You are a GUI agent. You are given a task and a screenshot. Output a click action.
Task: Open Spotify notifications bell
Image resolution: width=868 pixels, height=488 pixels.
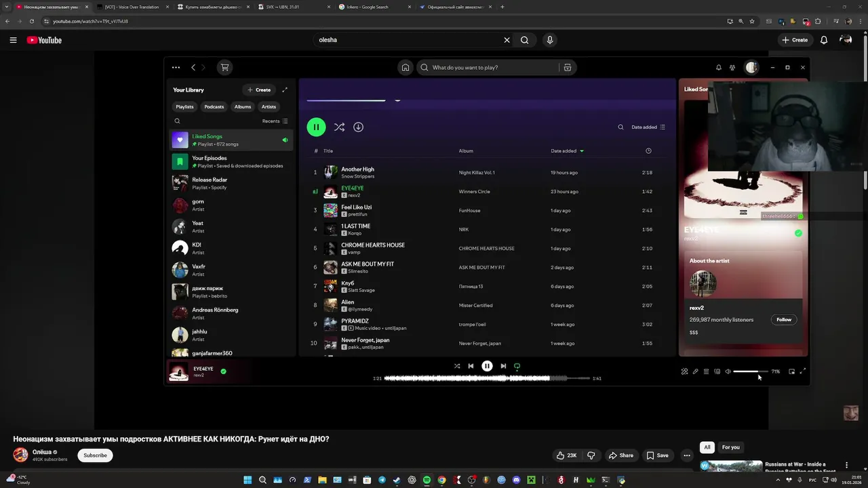tap(719, 67)
